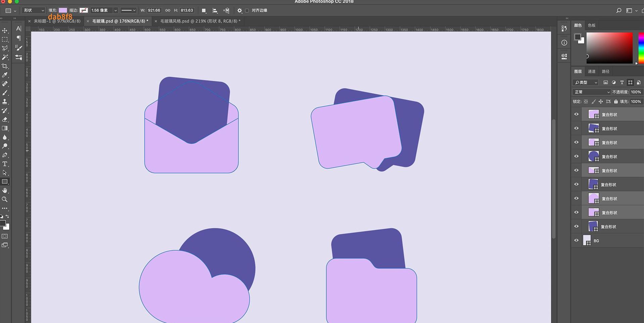Select the Hand tool
The image size is (644, 323).
point(5,190)
